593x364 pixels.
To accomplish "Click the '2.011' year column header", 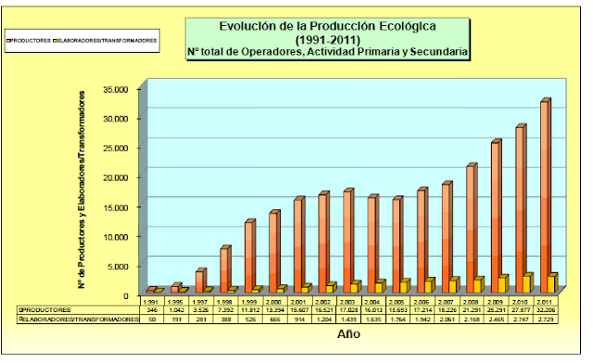I will (x=546, y=302).
